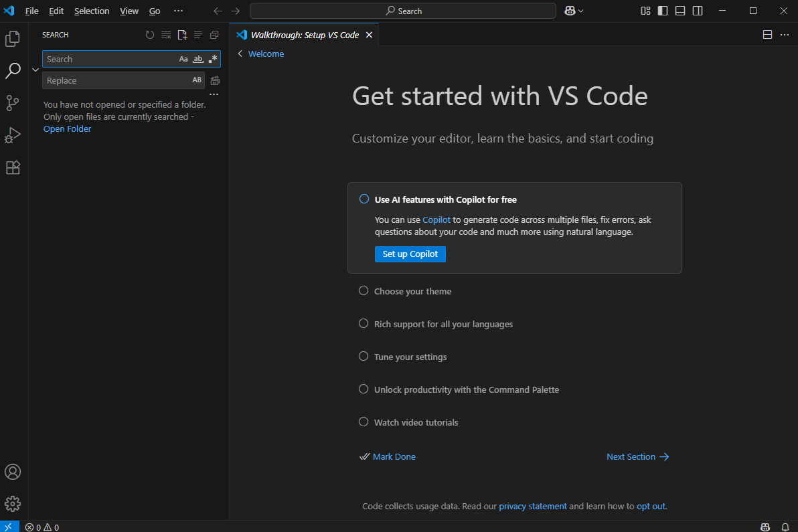Toggle Use Regular Expression in search
Screen dimensions: 798x532
(213, 59)
